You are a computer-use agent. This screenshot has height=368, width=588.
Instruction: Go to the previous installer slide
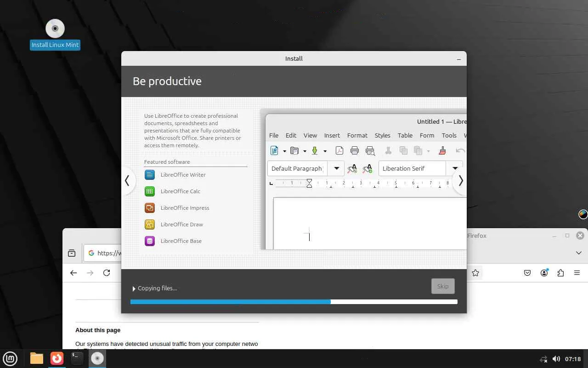coord(127,181)
